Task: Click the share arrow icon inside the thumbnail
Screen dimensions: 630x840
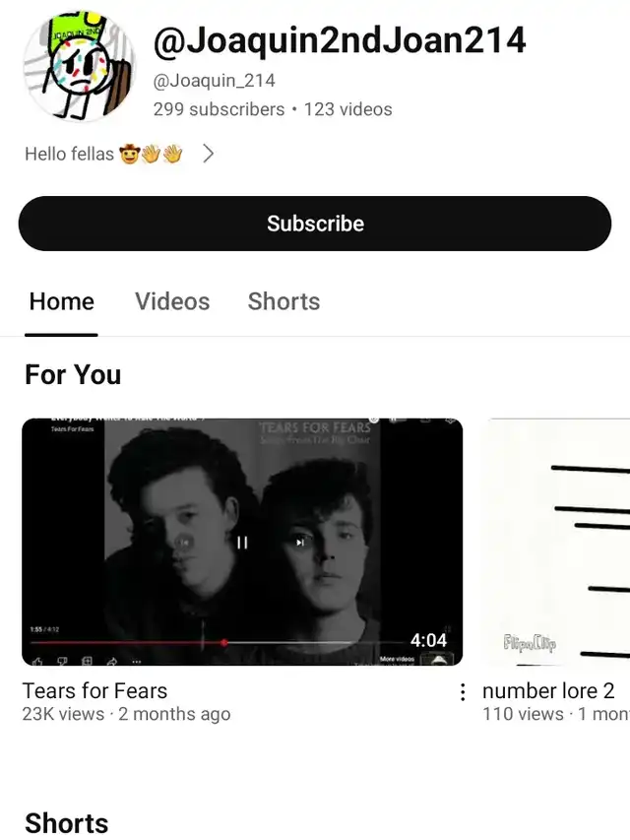Action: pyautogui.click(x=112, y=662)
